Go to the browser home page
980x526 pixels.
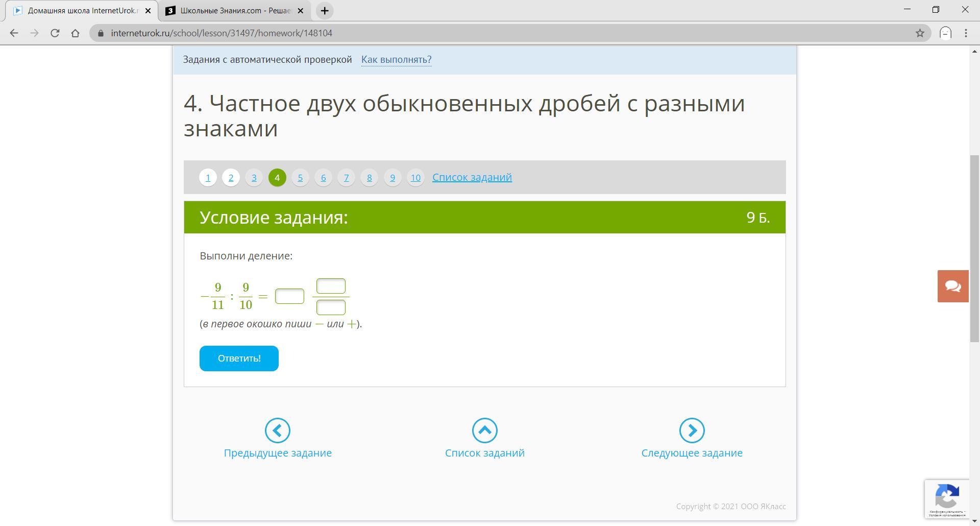pyautogui.click(x=75, y=33)
